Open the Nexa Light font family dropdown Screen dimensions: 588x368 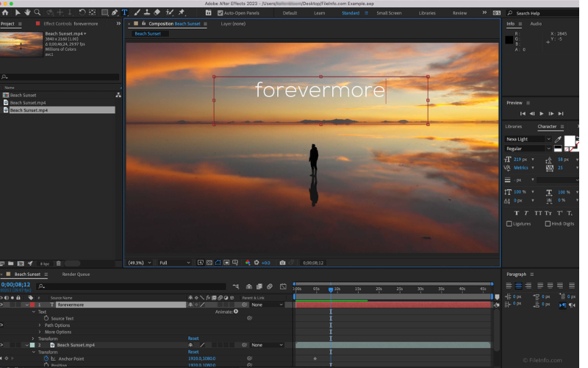528,139
